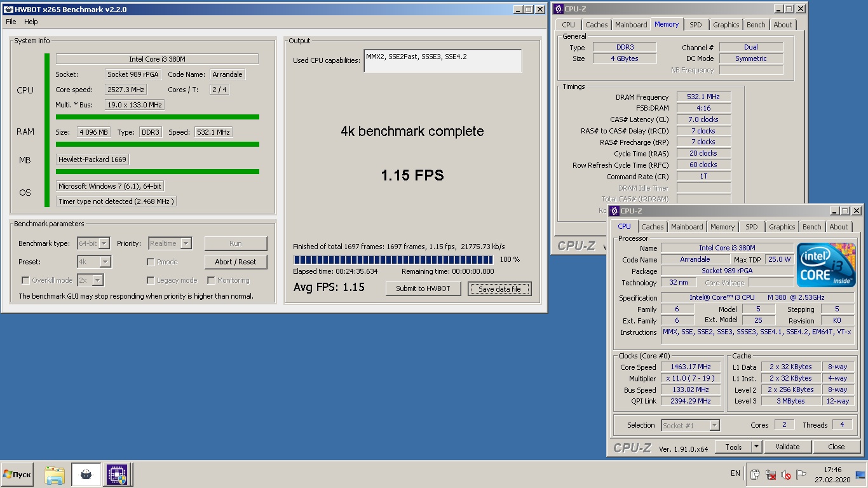Switch to SPD tab in front CPU-Z
This screenshot has width=868, height=488.
(752, 227)
